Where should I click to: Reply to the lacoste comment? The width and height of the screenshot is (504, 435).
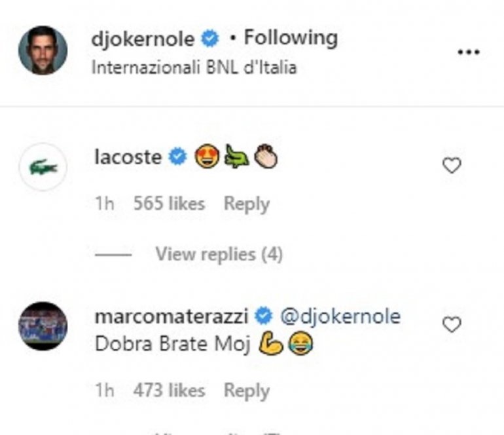247,204
